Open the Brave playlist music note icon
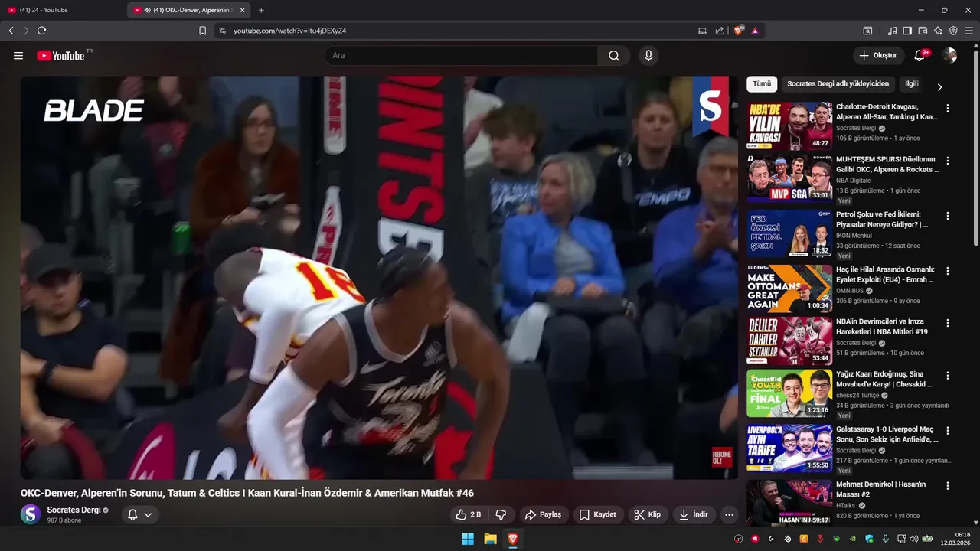The width and height of the screenshot is (980, 551). (892, 31)
